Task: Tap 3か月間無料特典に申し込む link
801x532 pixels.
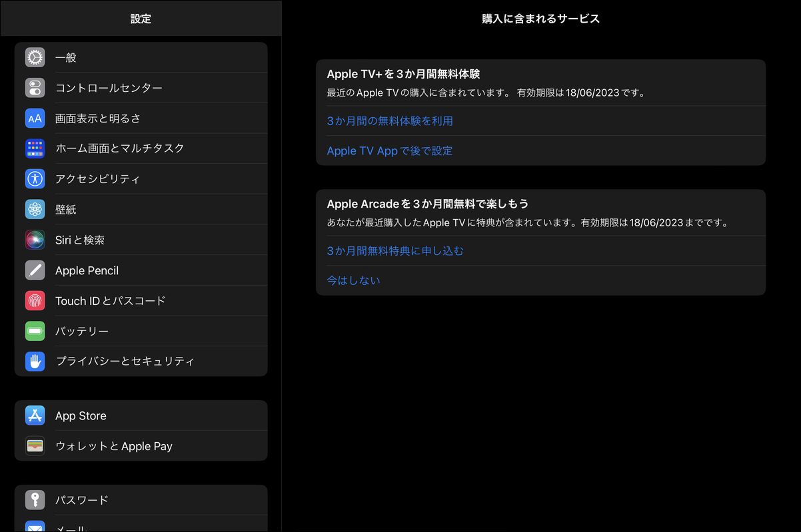Action: 395,250
